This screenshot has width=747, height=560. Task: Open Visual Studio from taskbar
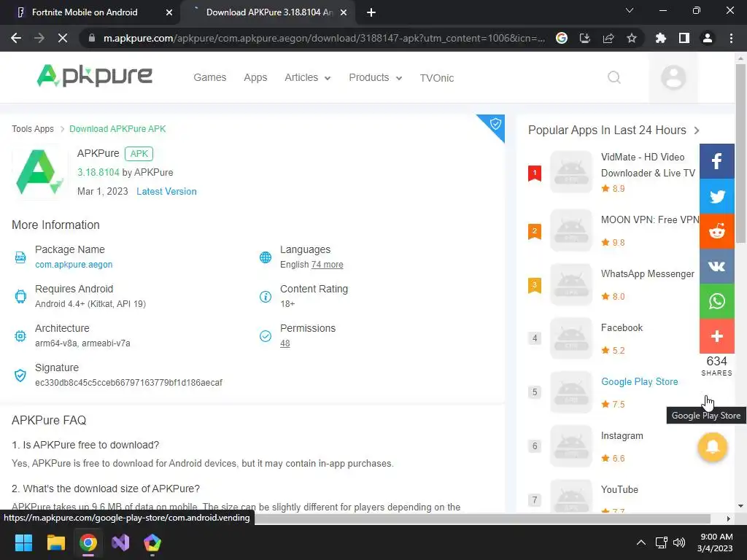point(120,542)
